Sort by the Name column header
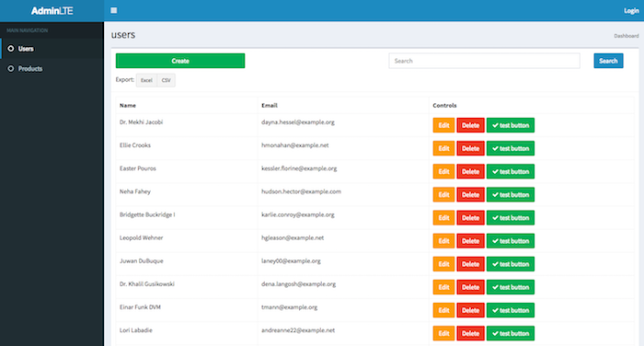Viewport: 644px width, 346px height. [128, 106]
